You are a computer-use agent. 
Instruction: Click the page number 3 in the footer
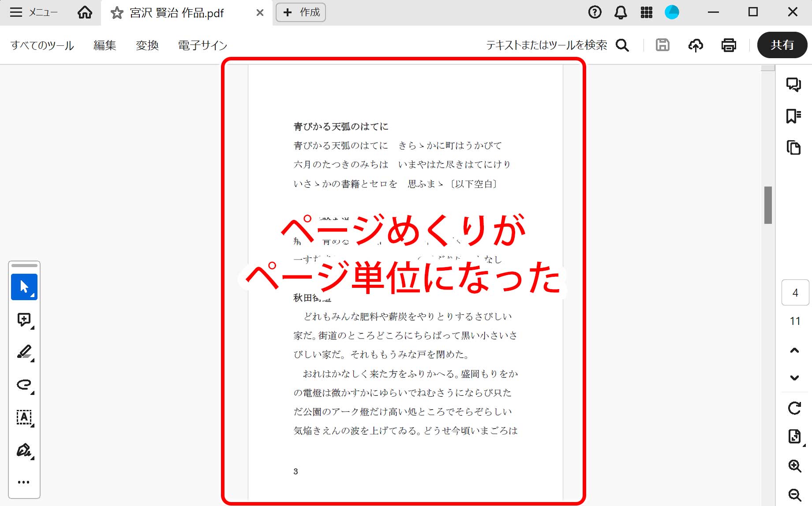click(296, 472)
